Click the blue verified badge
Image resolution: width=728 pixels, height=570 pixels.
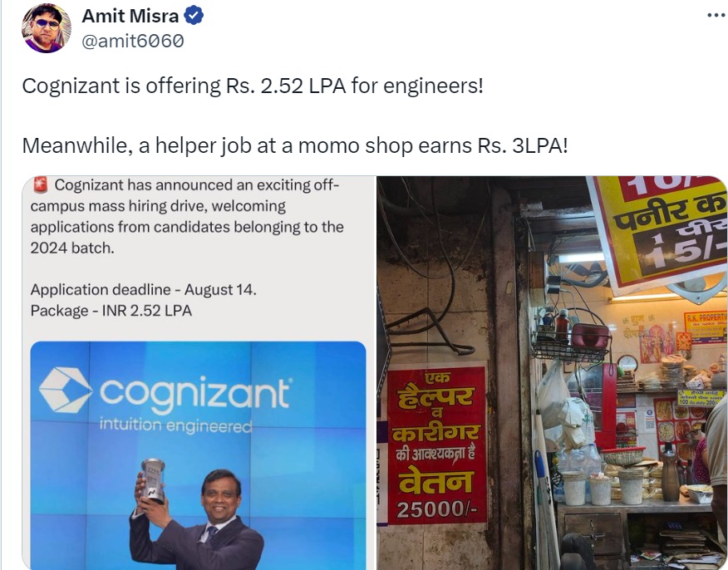[194, 16]
